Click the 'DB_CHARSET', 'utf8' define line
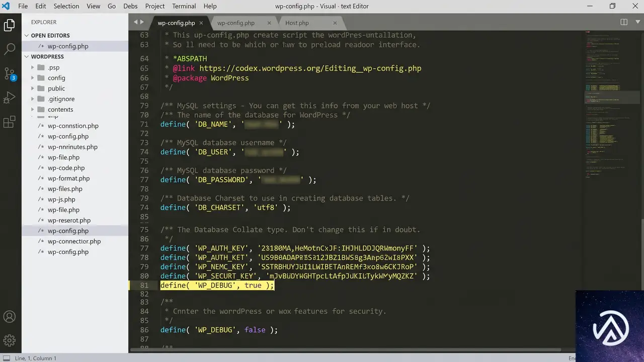Viewport: 644px width, 362px height. [225, 208]
